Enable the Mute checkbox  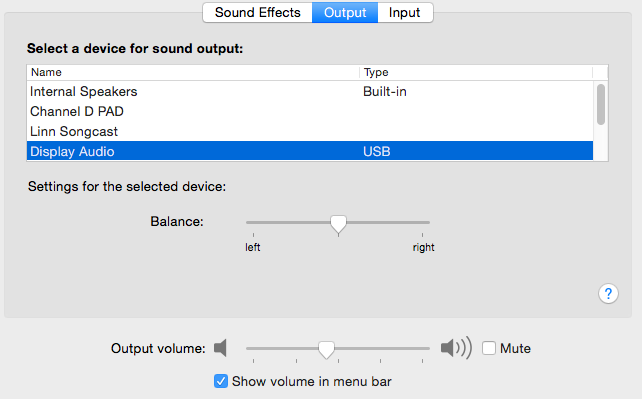pyautogui.click(x=488, y=348)
